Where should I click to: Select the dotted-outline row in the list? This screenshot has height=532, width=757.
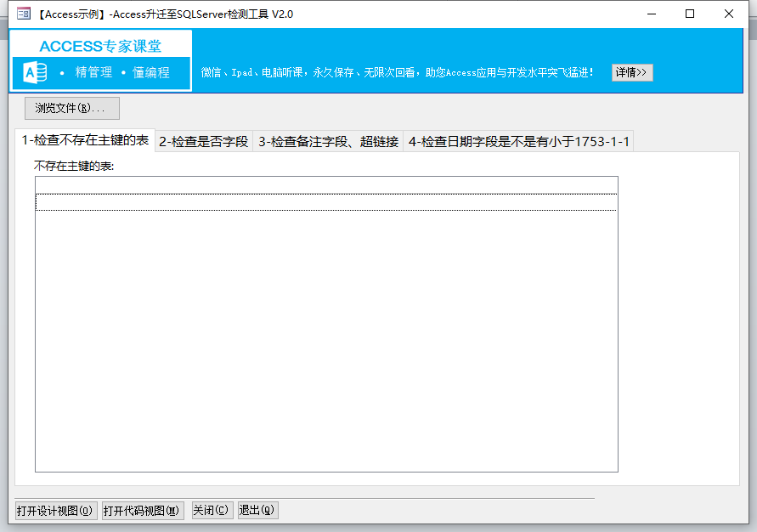326,202
